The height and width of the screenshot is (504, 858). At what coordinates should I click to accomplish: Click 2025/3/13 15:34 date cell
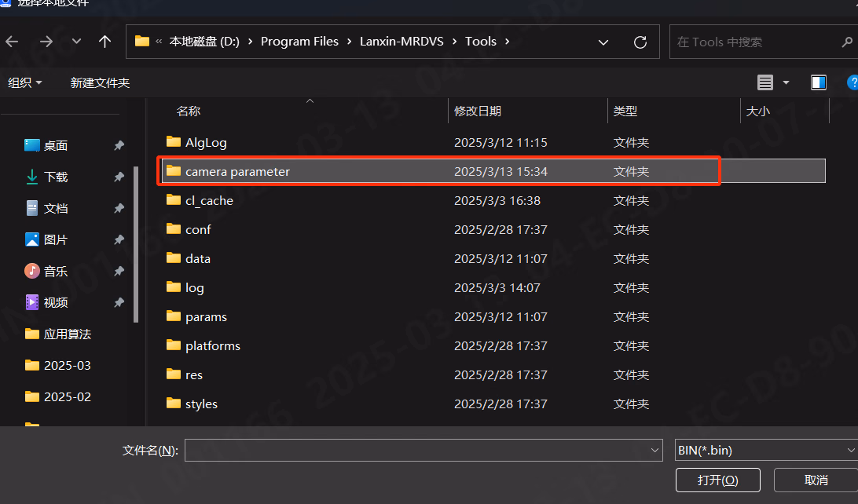(x=500, y=172)
